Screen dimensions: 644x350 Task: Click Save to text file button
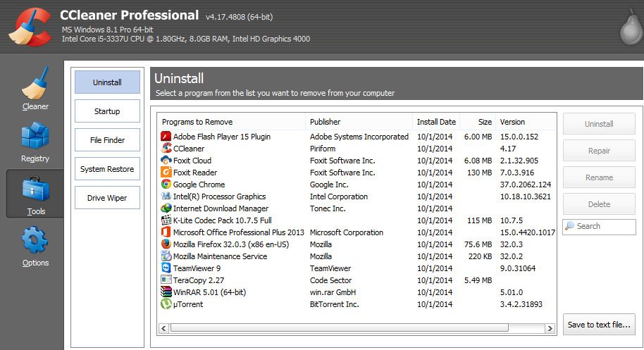tap(599, 325)
